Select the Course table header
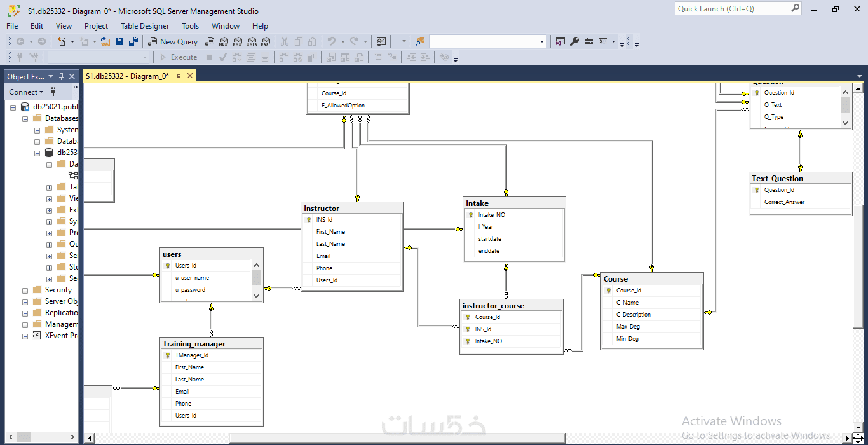Viewport: 868px width, 445px height. click(x=652, y=278)
